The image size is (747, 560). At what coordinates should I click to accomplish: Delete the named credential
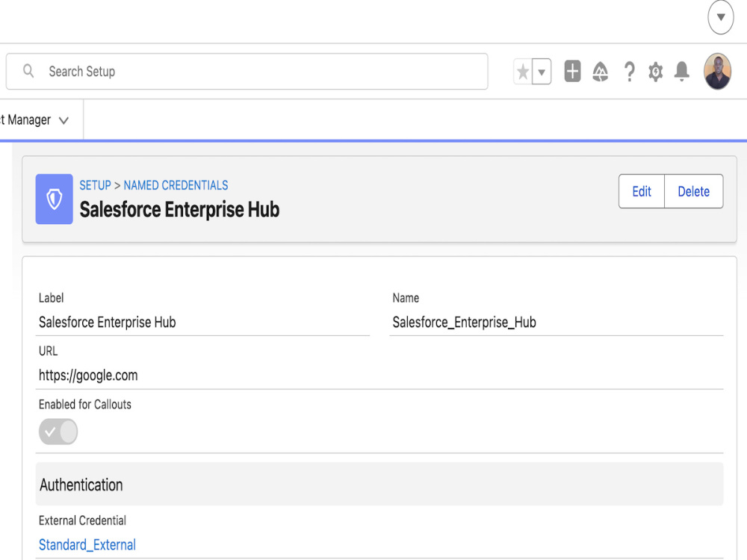tap(694, 191)
